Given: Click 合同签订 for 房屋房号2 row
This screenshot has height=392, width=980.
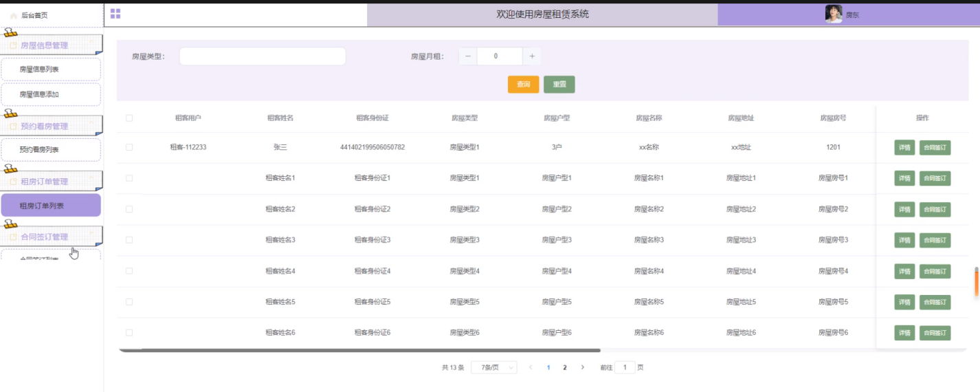Looking at the screenshot, I should tap(935, 209).
